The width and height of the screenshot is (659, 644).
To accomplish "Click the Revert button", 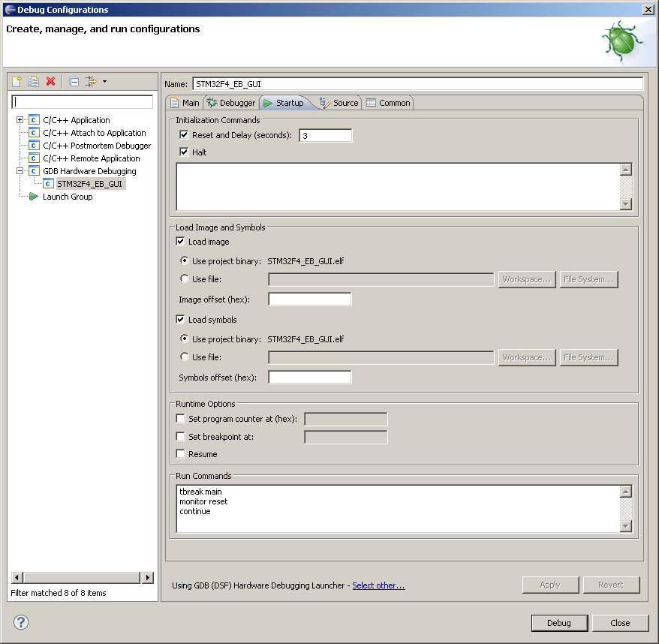I will click(611, 585).
